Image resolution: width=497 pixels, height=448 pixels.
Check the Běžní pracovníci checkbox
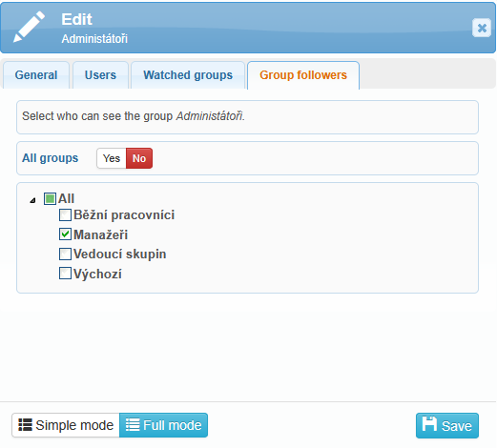click(x=65, y=215)
